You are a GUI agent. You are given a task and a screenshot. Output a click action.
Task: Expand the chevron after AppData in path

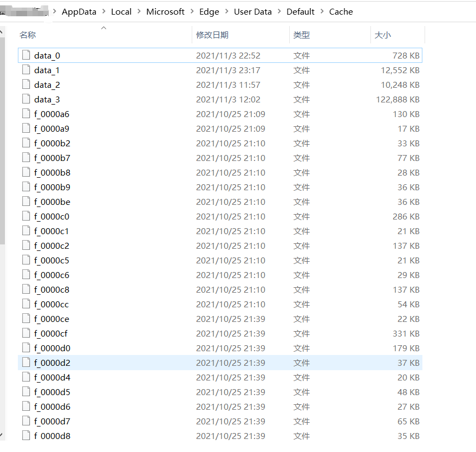coord(104,11)
